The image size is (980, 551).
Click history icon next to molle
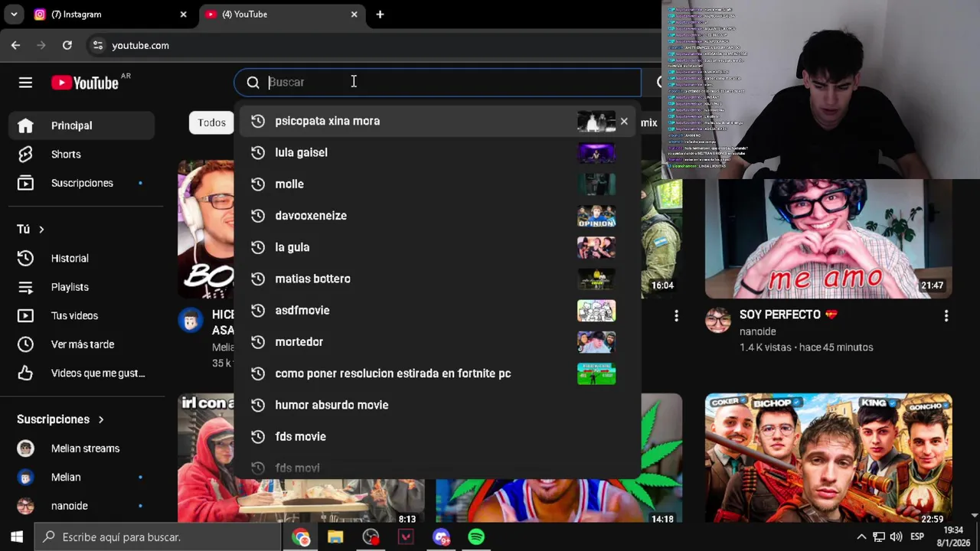tap(258, 184)
